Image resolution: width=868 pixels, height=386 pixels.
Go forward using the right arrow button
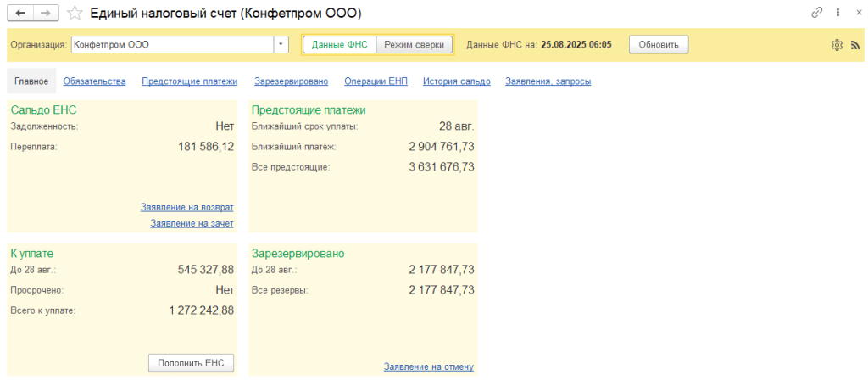tap(47, 13)
